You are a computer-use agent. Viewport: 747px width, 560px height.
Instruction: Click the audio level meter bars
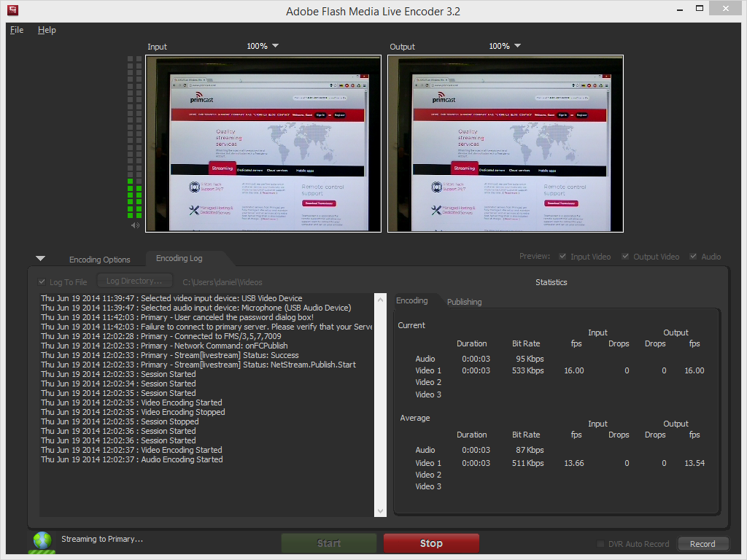(134, 136)
